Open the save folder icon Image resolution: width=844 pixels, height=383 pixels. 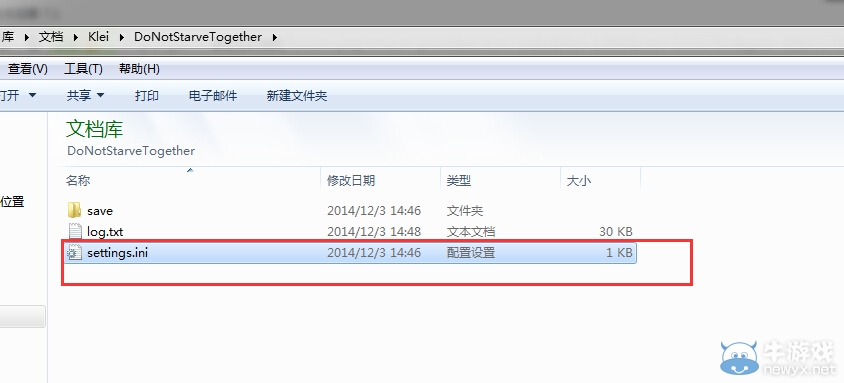pyautogui.click(x=75, y=210)
